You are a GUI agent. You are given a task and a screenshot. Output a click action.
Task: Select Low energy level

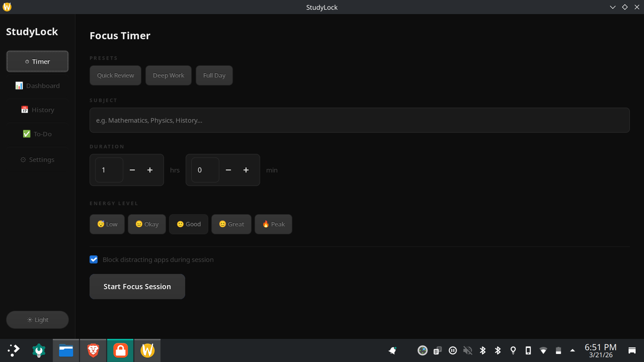(107, 224)
